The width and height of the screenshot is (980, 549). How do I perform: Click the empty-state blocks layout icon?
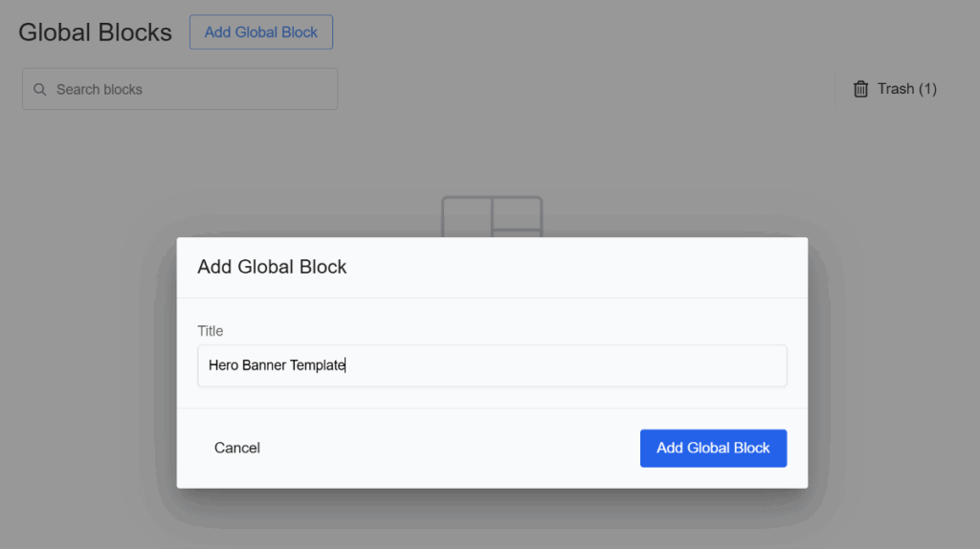[492, 217]
